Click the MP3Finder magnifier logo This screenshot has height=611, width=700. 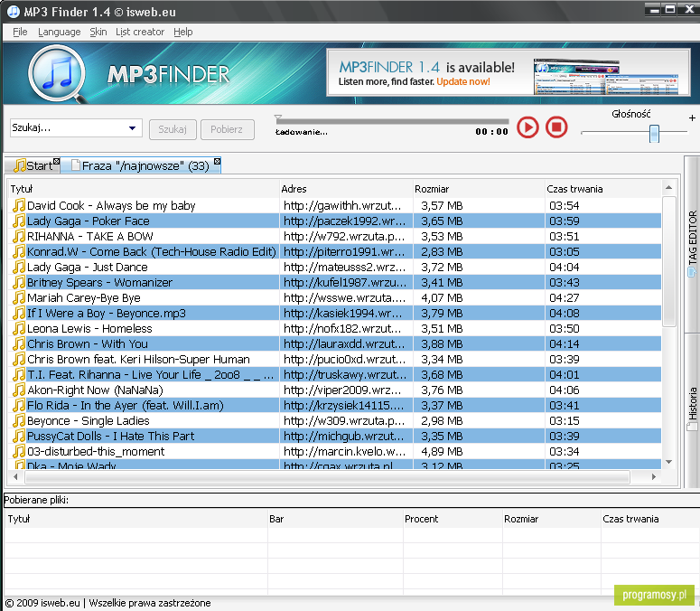pyautogui.click(x=58, y=74)
